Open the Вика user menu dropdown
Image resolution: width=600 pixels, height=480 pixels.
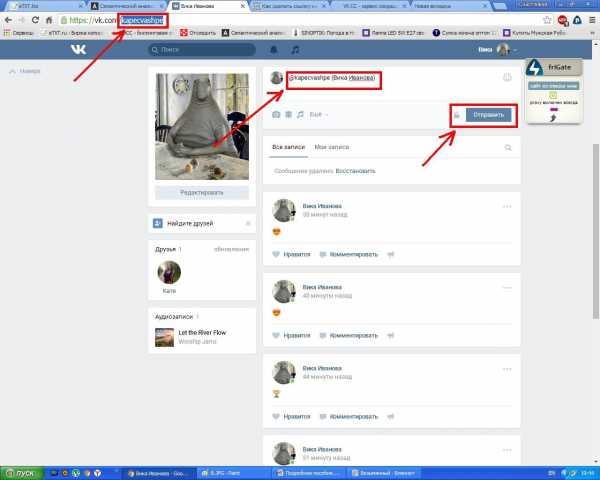(x=497, y=50)
